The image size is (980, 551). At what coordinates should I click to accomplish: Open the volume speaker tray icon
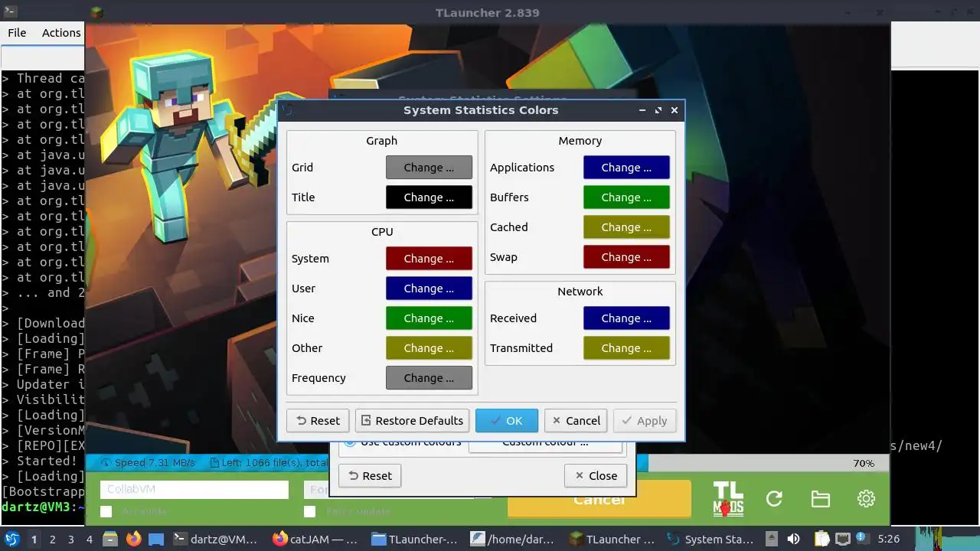tap(794, 539)
